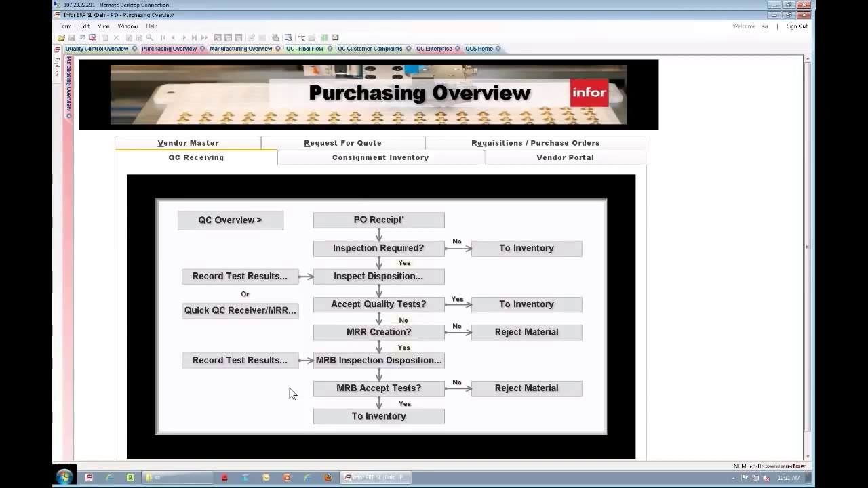868x488 pixels.
Task: Click the green toolbar icon
Action: pyautogui.click(x=324, y=37)
